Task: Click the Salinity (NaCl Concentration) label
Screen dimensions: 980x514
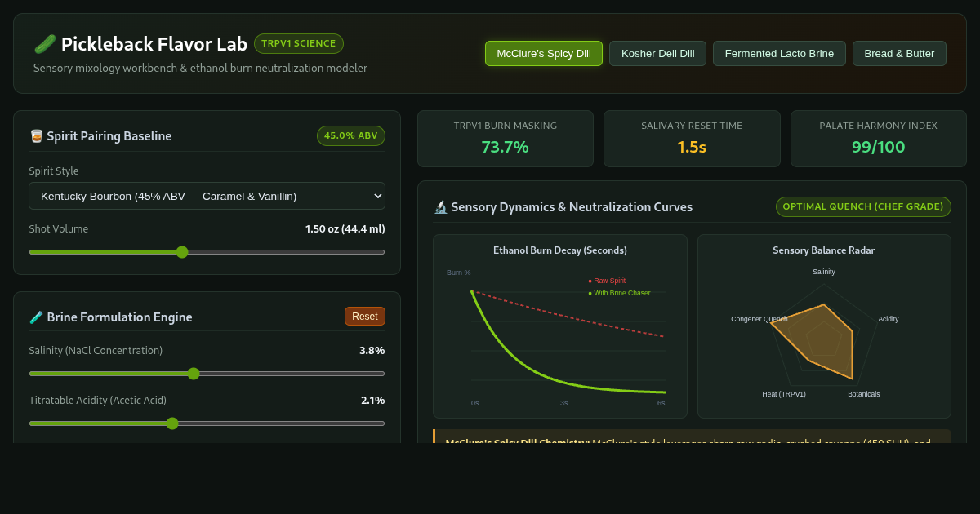Action: pos(96,351)
